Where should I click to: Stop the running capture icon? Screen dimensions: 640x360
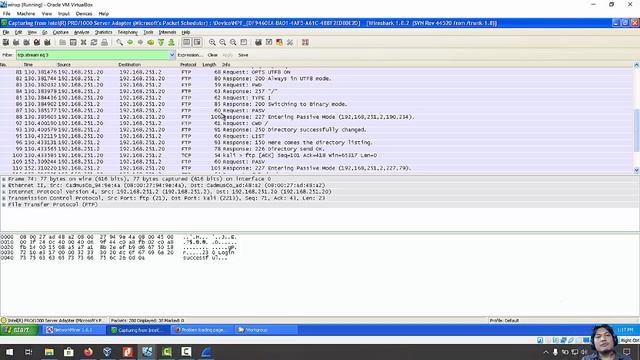point(37,42)
